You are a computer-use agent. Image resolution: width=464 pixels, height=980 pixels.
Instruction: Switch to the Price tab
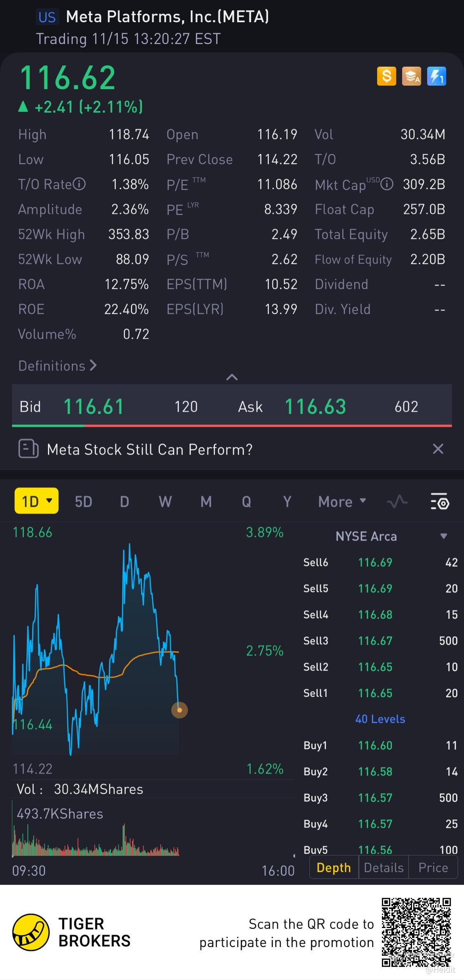click(433, 868)
